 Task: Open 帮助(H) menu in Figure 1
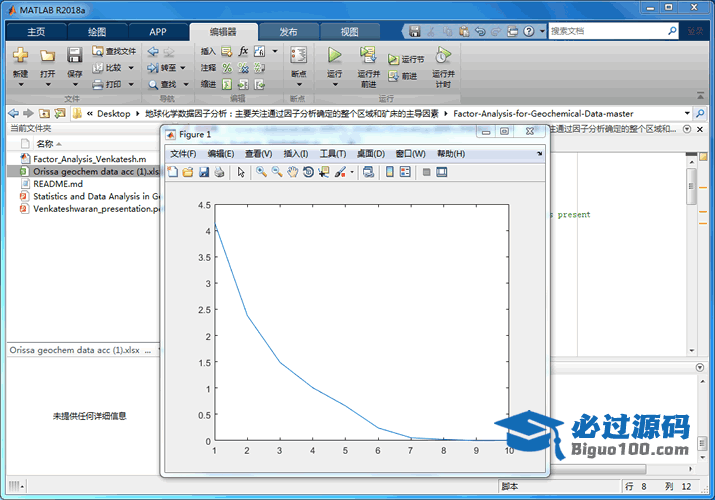point(451,154)
